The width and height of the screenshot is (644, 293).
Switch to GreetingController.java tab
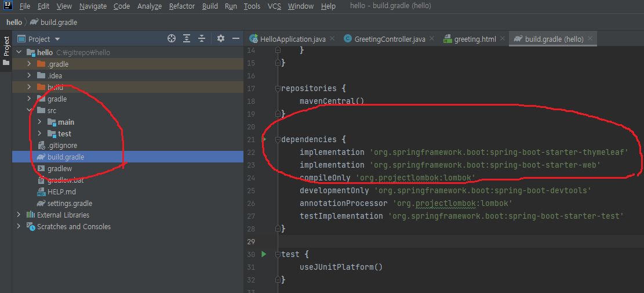coord(390,39)
